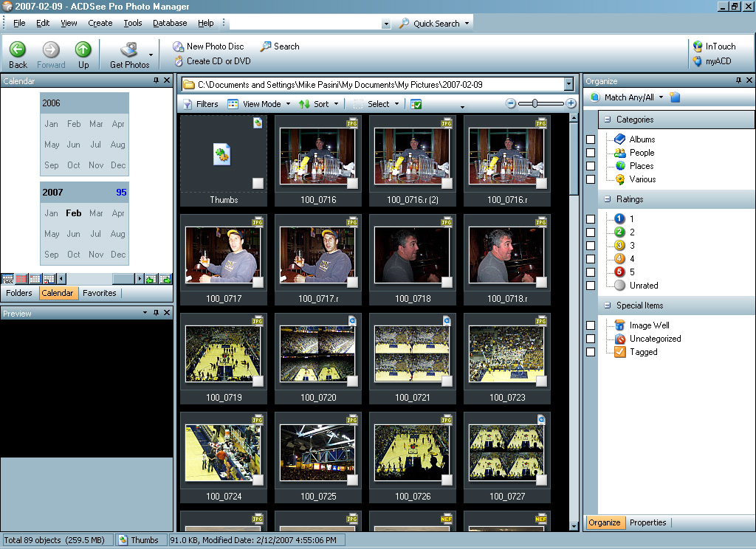Click the Create CD or DVD icon
The width and height of the screenshot is (756, 549).
pos(179,61)
